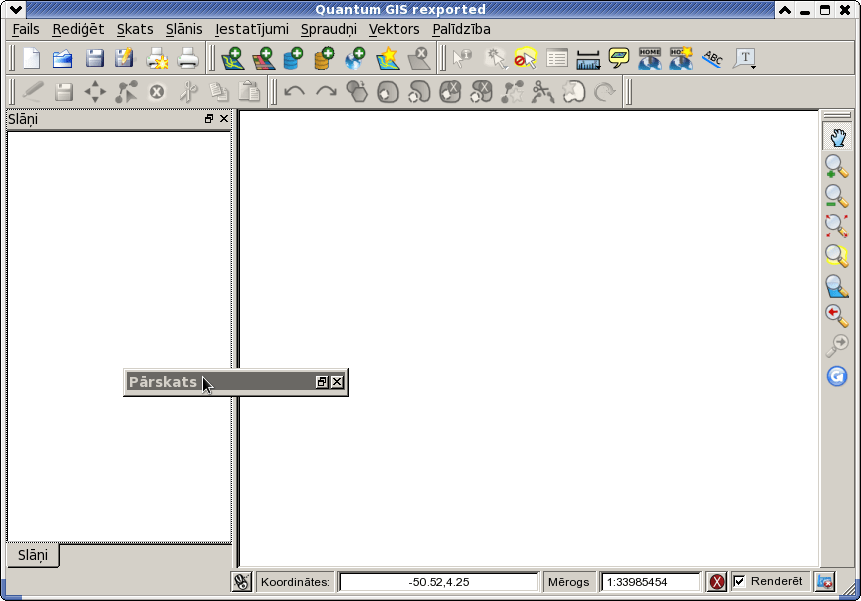Delete selected features X icon
Screen dimensions: 861x601
tap(157, 92)
